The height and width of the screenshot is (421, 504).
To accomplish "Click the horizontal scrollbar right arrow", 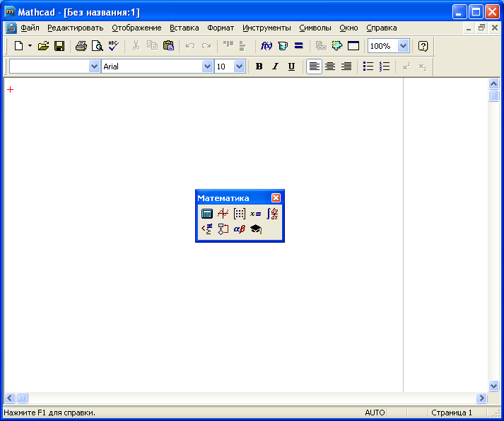I will pyautogui.click(x=481, y=398).
